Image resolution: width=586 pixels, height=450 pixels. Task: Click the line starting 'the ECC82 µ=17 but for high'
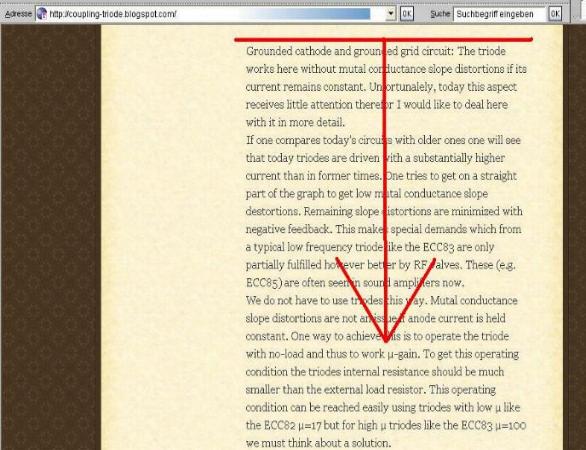point(386,425)
